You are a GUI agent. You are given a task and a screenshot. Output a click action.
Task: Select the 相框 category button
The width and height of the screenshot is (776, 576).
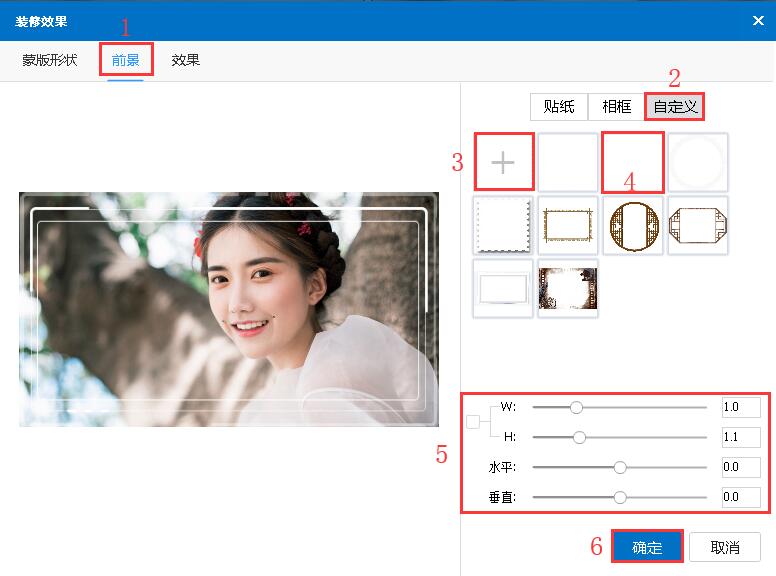(617, 106)
